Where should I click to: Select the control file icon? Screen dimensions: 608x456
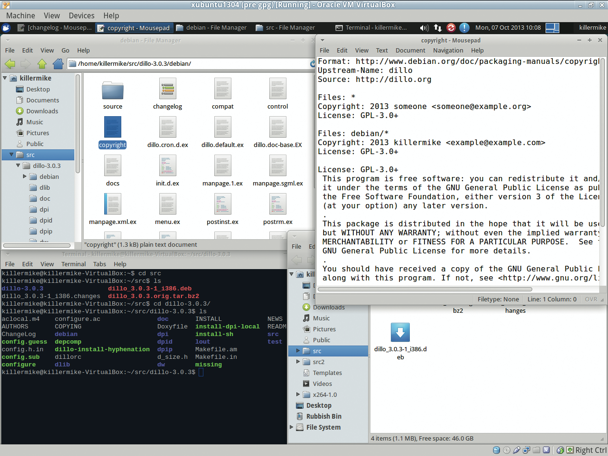278,89
